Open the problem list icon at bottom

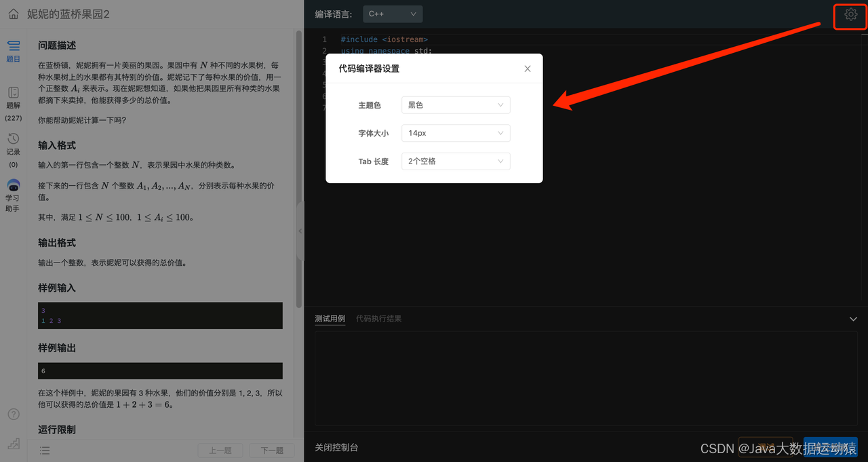(x=45, y=450)
